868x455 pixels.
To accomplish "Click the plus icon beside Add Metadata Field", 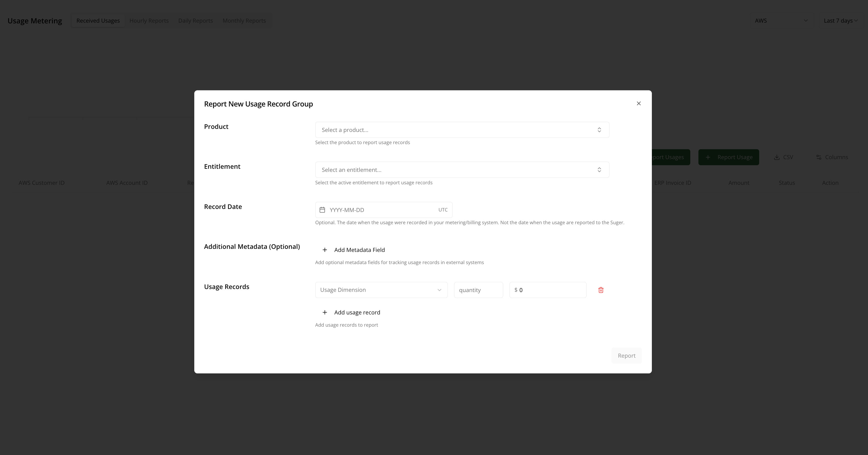I will point(324,250).
